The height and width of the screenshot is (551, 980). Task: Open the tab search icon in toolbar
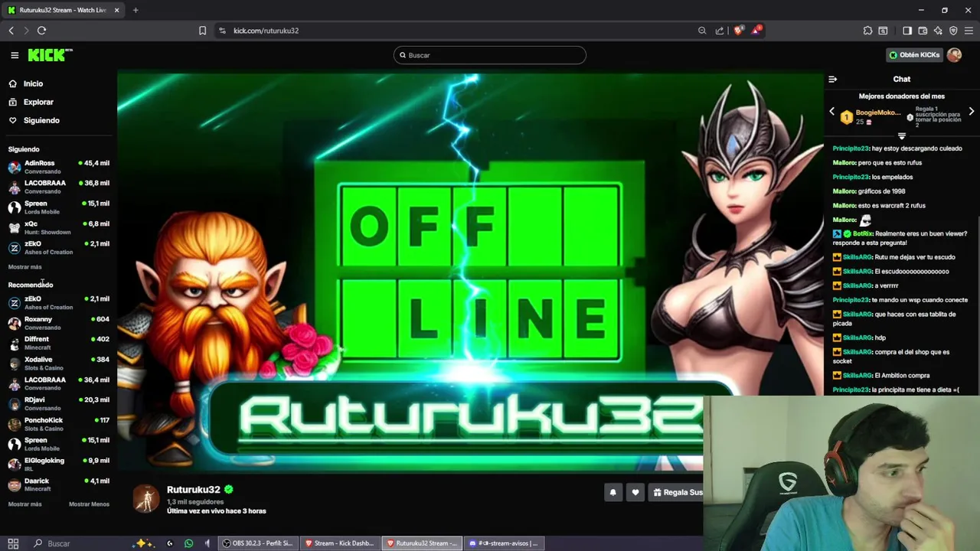pos(883,31)
